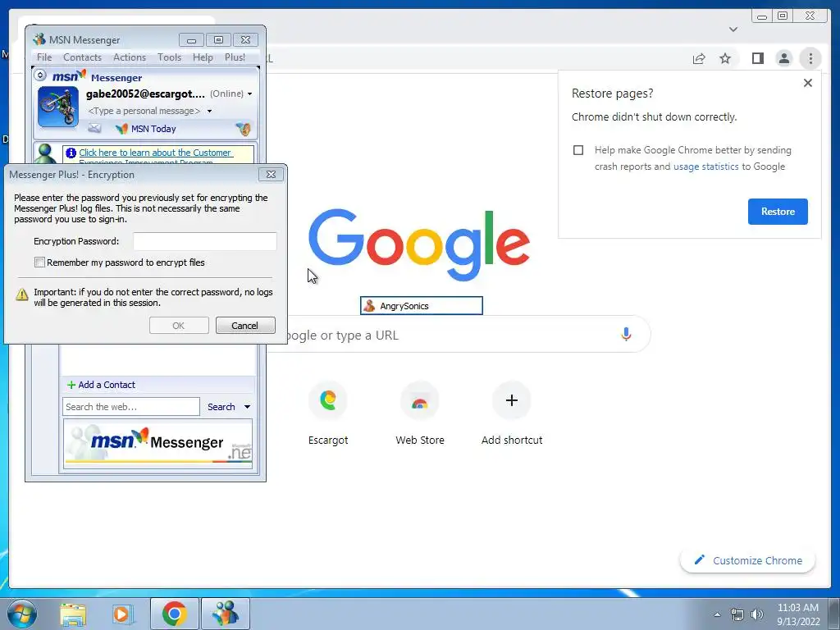Open MSN Today butterfly link

[x=146, y=129]
